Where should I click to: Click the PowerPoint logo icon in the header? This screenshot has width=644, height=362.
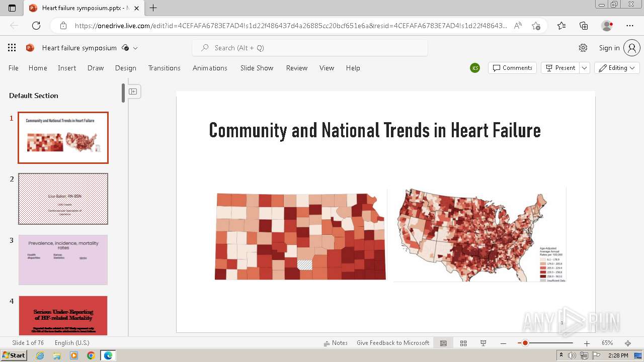tap(30, 48)
